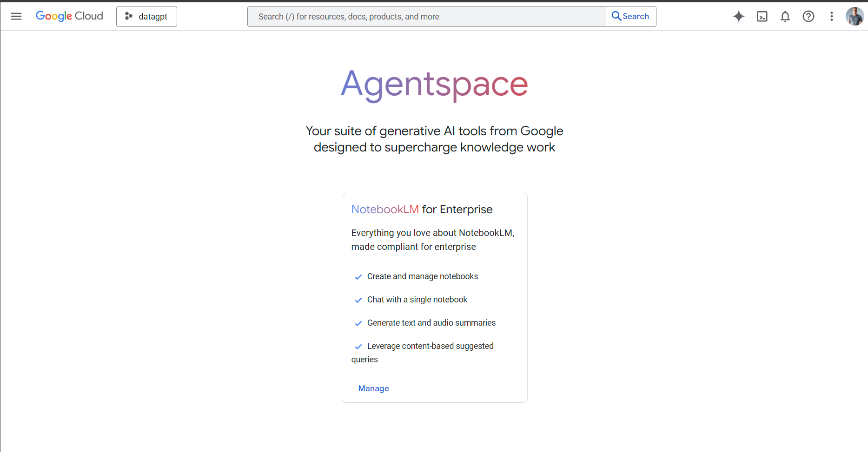868x452 pixels.
Task: Click 'Chat with a single notebook' text
Action: 417,300
